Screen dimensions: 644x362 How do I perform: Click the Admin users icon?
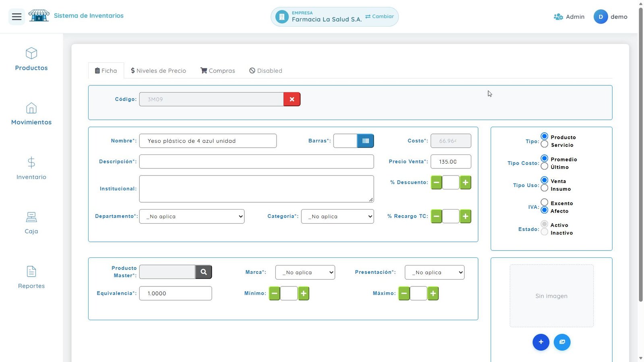[558, 17]
